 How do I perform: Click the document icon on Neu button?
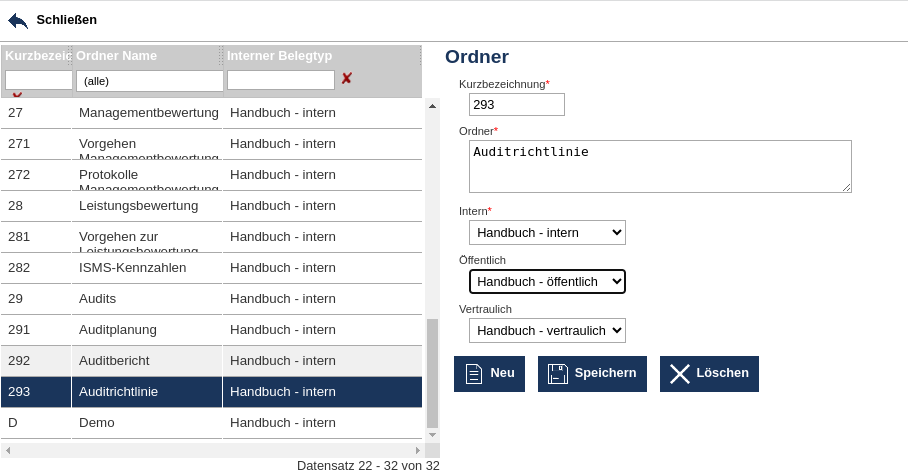(x=474, y=374)
